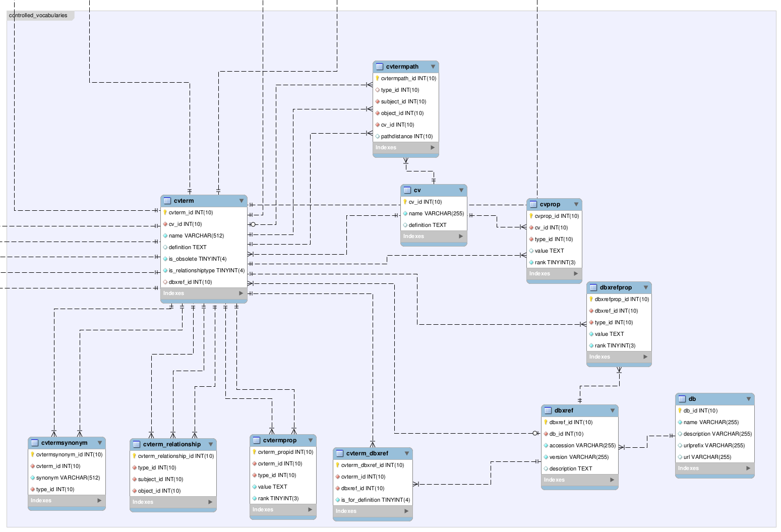Click the column icon beside url in db table
The height and width of the screenshot is (532, 781).
[x=680, y=457]
